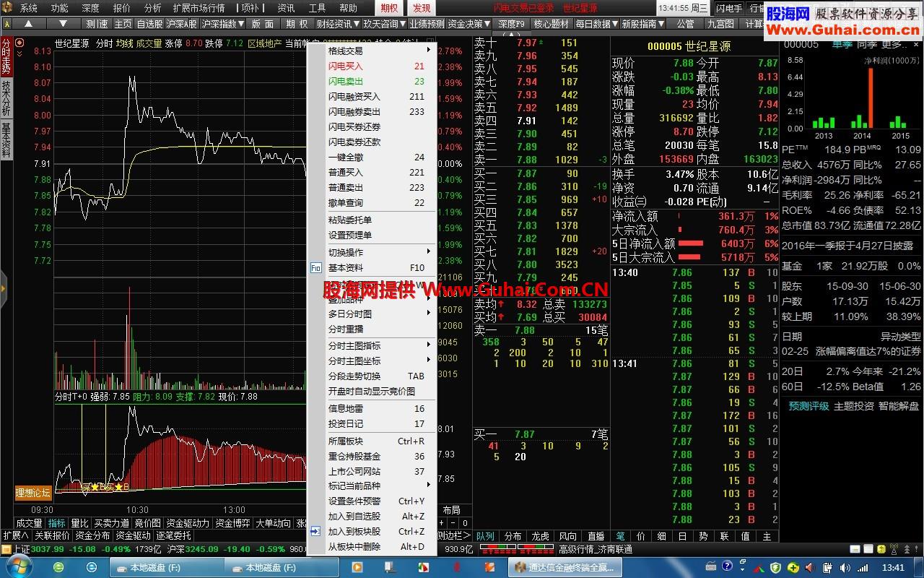Click 卖一 price 7.88 row
The image size is (924, 578).
pos(541,160)
